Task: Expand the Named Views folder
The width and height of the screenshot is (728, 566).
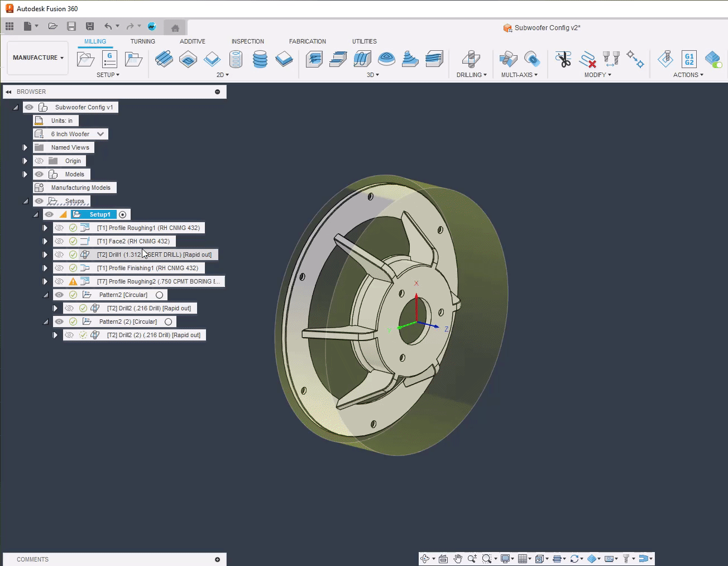Action: click(25, 147)
